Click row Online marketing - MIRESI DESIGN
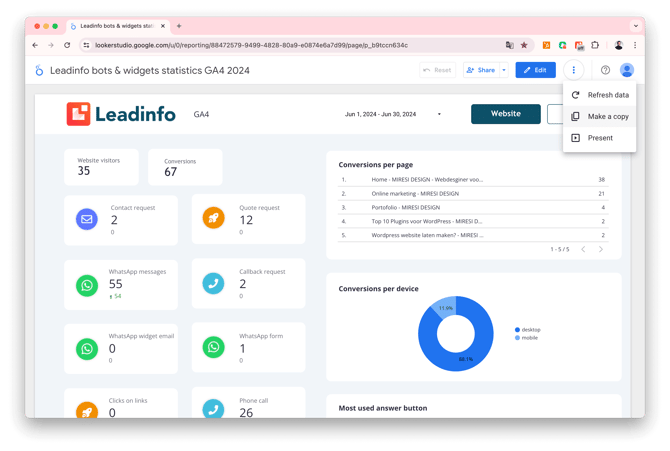Image resolution: width=670 pixels, height=451 pixels. pyautogui.click(x=473, y=194)
